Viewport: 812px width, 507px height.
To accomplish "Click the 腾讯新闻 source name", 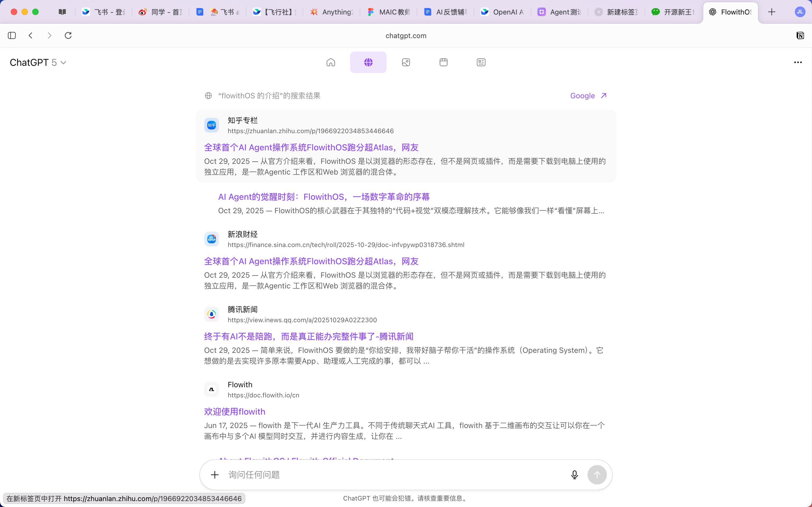I will (x=242, y=309).
